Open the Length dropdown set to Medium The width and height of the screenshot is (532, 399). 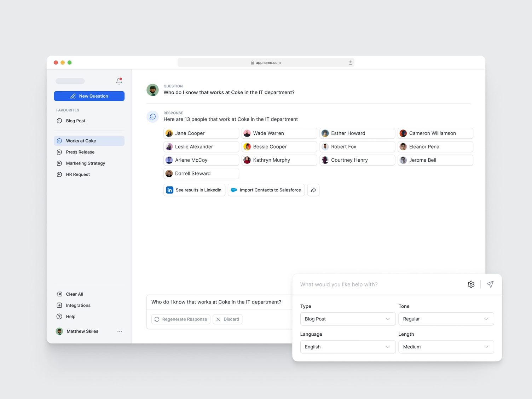point(446,347)
